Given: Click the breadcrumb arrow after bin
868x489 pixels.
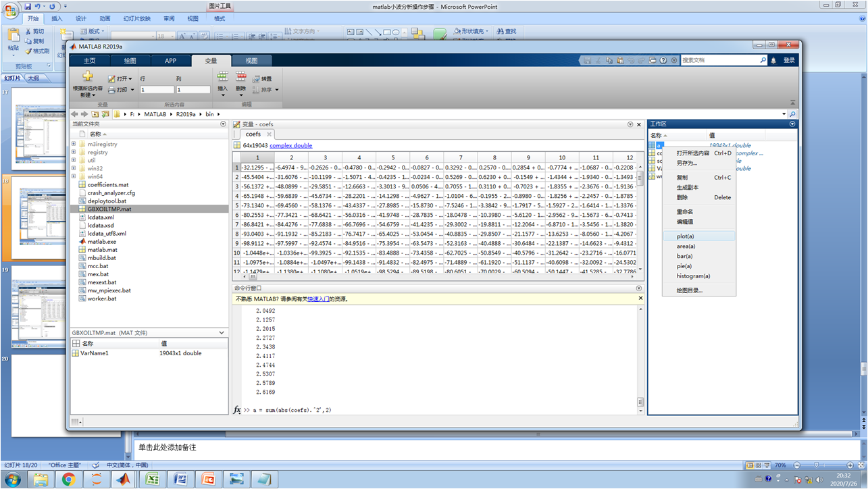Looking at the screenshot, I should (x=219, y=114).
